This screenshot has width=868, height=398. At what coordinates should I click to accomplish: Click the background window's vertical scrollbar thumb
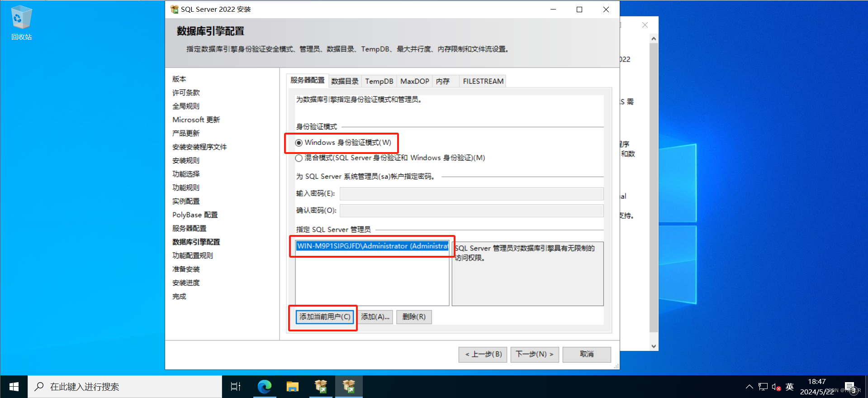pos(654,188)
